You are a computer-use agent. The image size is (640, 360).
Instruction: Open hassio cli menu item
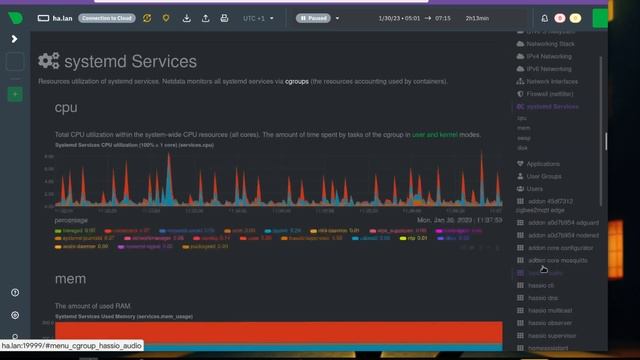pyautogui.click(x=535, y=285)
